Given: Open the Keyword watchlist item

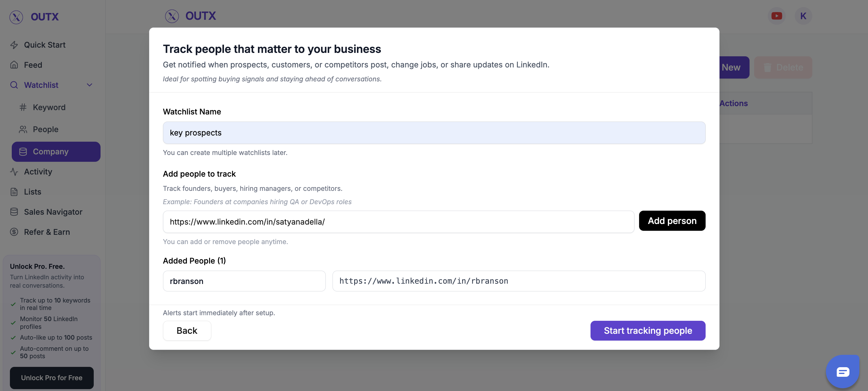Looking at the screenshot, I should [x=49, y=107].
